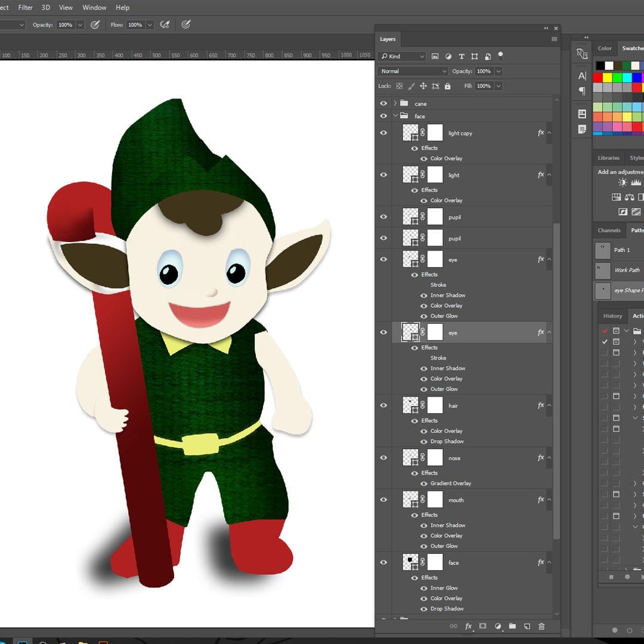Open the Help menu
644x644 pixels.
(x=122, y=7)
